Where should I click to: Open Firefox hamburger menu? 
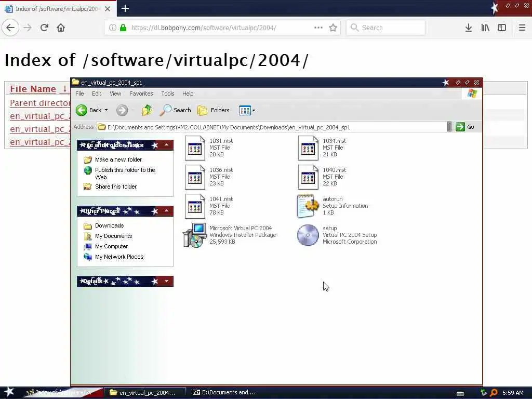522,28
